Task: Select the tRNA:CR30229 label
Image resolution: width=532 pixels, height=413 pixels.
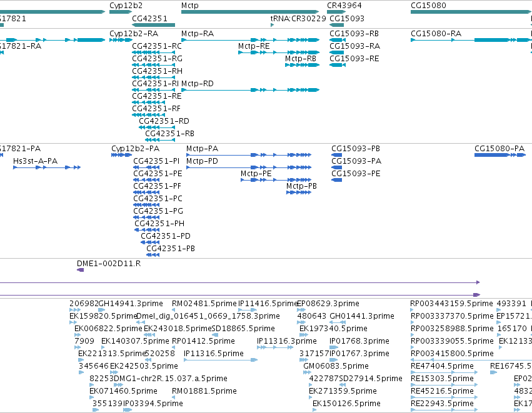Action: (298, 18)
